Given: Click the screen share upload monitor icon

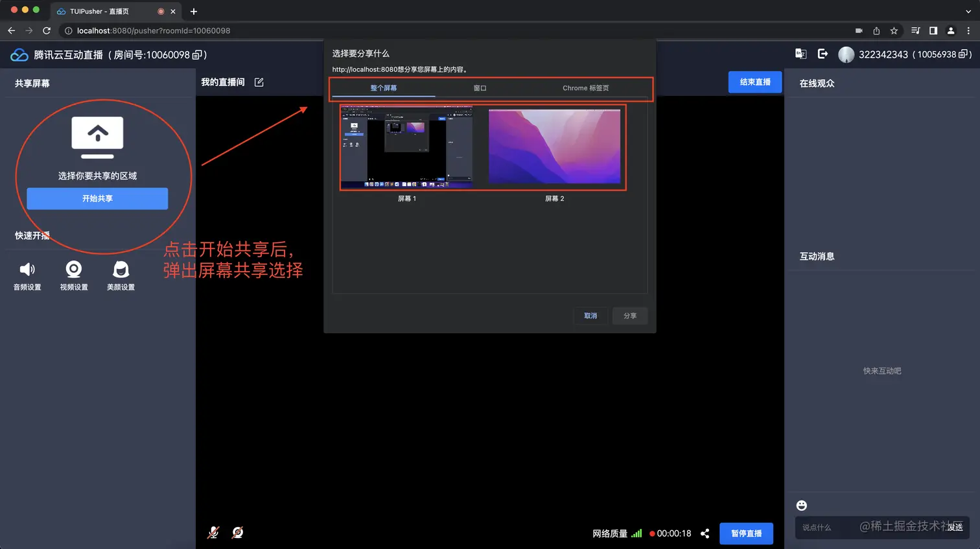Looking at the screenshot, I should 97,137.
